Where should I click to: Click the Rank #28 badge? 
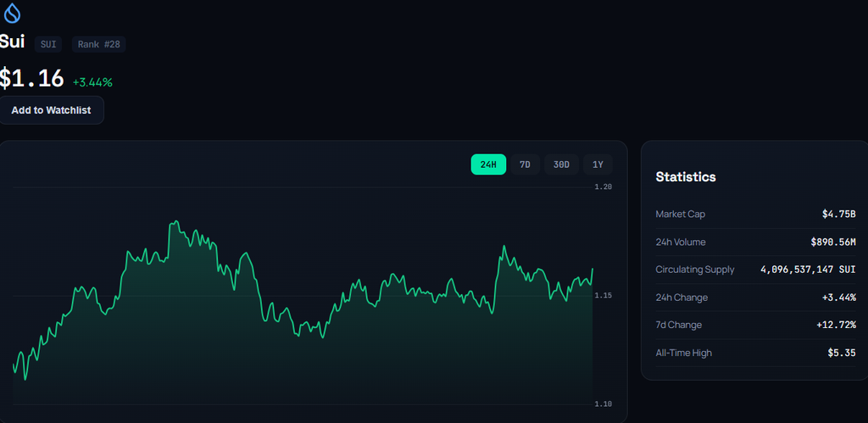pyautogui.click(x=98, y=44)
